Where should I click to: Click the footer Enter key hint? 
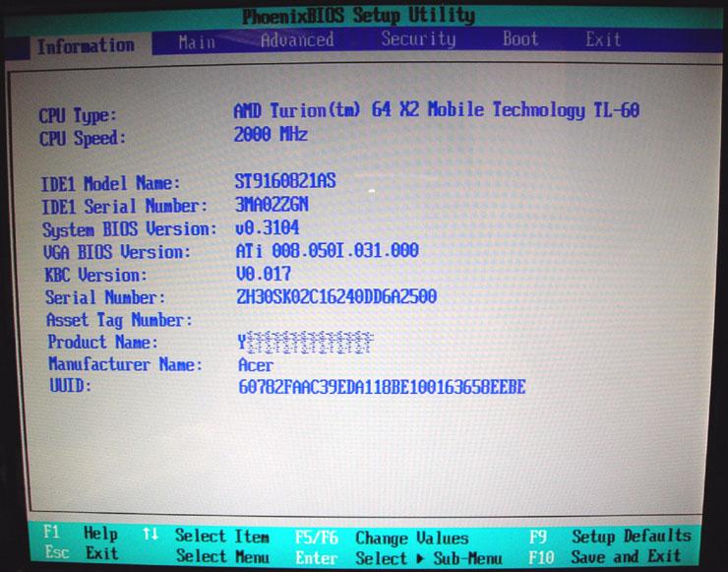(x=317, y=558)
